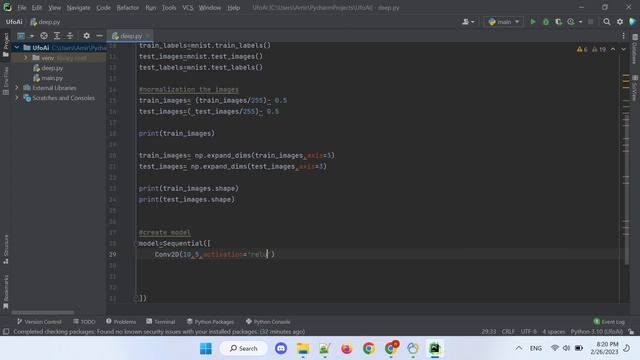The height and width of the screenshot is (360, 640).
Task: Click the Stop icon in toolbar
Action: [x=591, y=22]
